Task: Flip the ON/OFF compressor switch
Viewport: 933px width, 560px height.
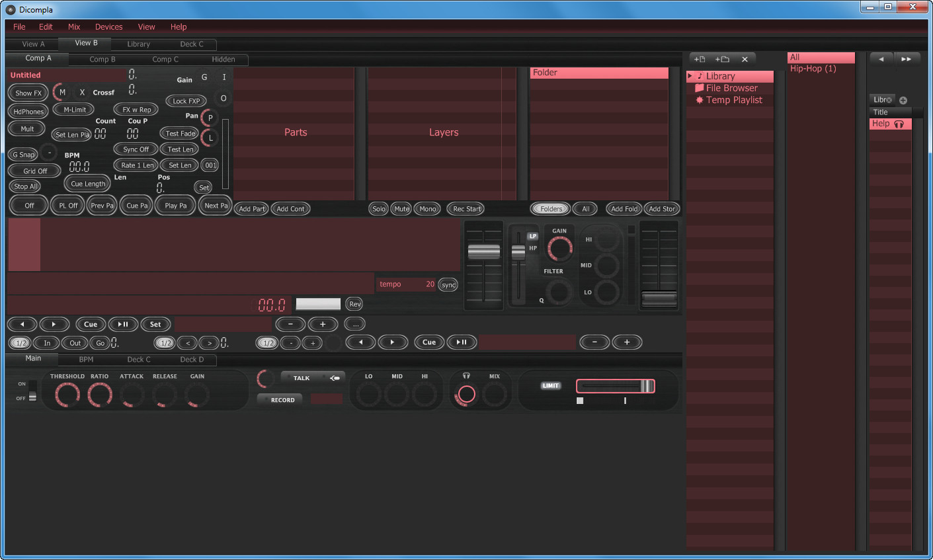Action: 32,391
